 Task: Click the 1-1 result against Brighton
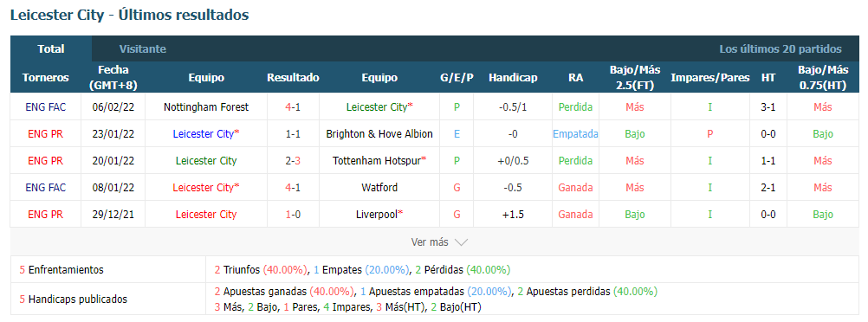click(293, 134)
